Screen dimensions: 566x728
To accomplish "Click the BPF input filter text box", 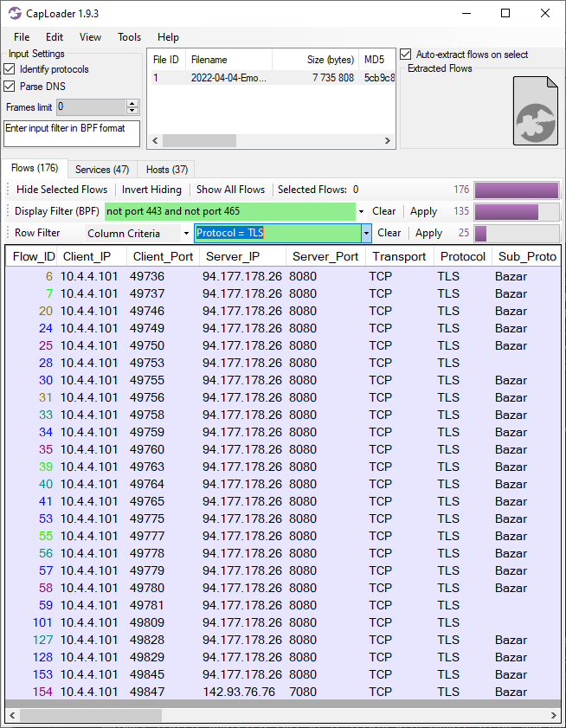I will pyautogui.click(x=72, y=134).
